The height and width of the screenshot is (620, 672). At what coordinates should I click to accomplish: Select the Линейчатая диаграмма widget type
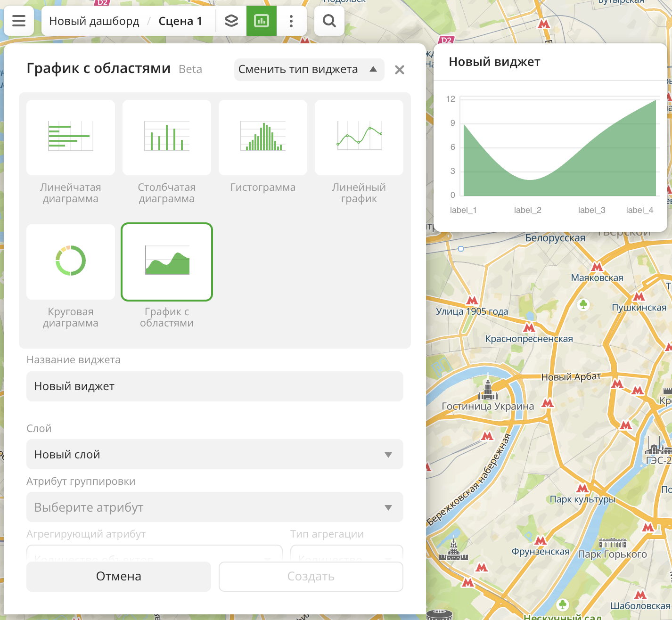[71, 138]
